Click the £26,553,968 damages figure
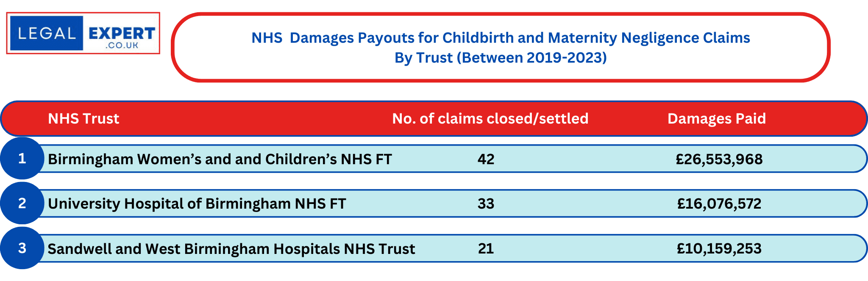 (x=719, y=159)
